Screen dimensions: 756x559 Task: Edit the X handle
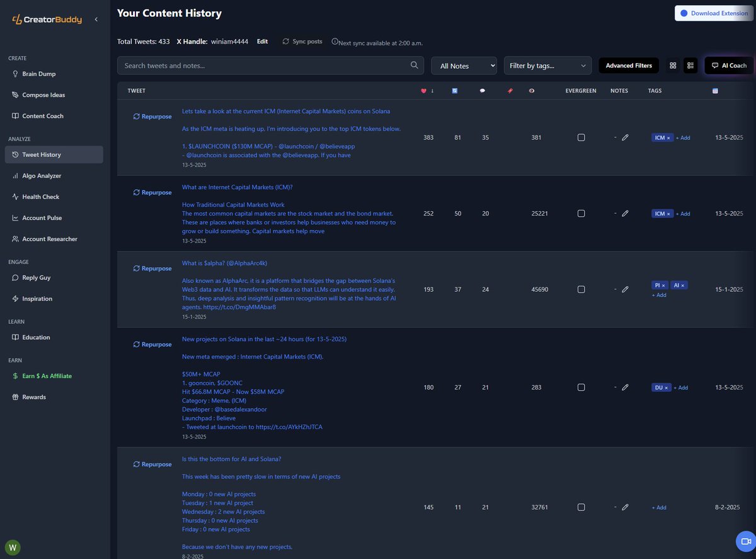[262, 42]
